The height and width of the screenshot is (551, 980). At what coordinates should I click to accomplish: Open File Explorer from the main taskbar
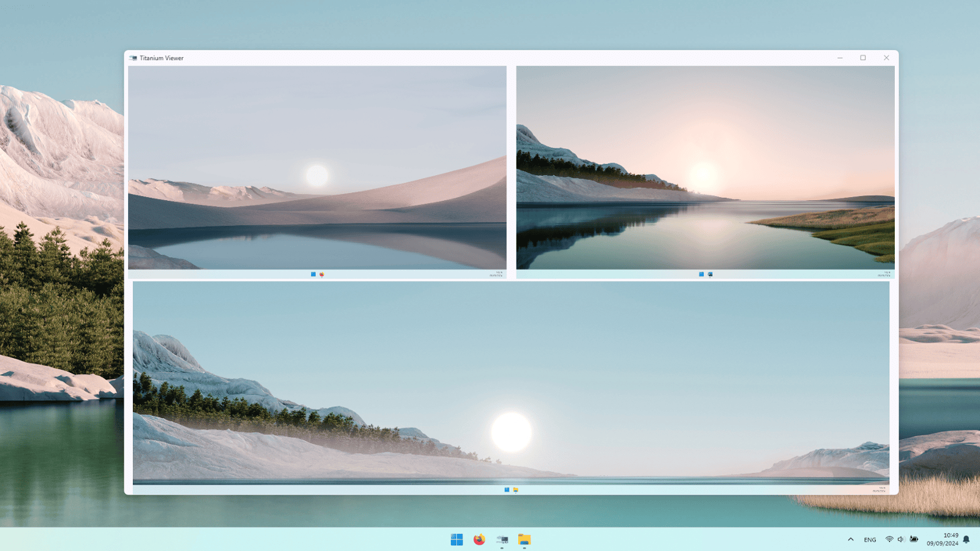(x=524, y=539)
